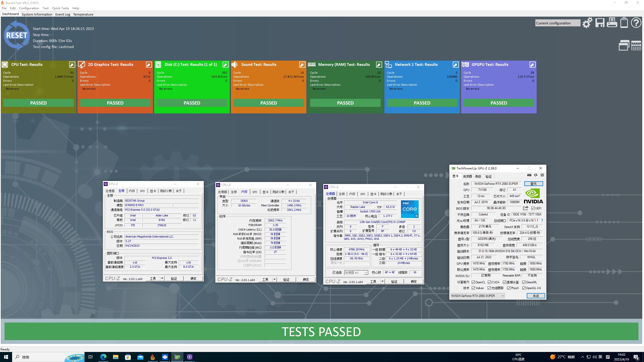
Task: Toggle Vulkan checkbox in GPU-Z
Action: 473,288
